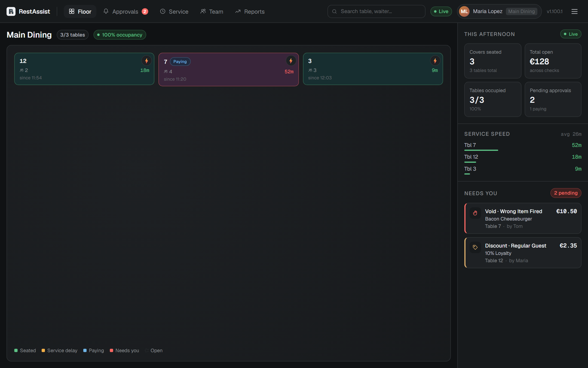The image size is (588, 368).
Task: Click "since 11:54" on table 12
Action: 31,78
